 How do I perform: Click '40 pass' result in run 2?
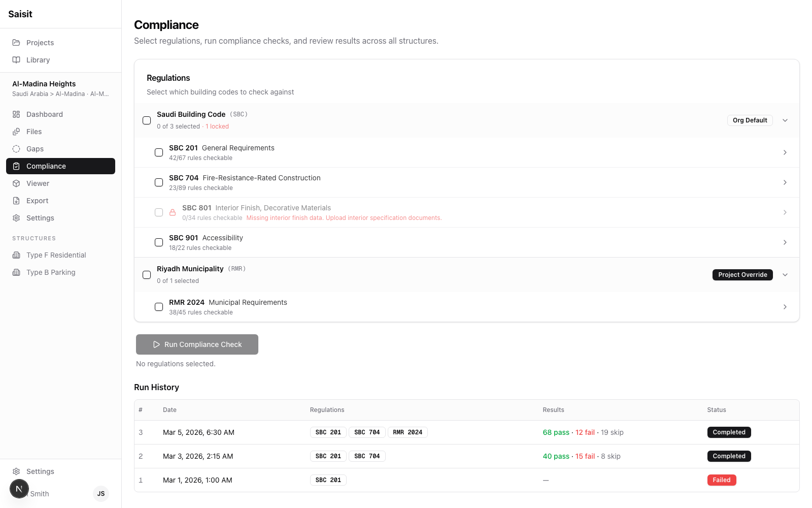556,456
